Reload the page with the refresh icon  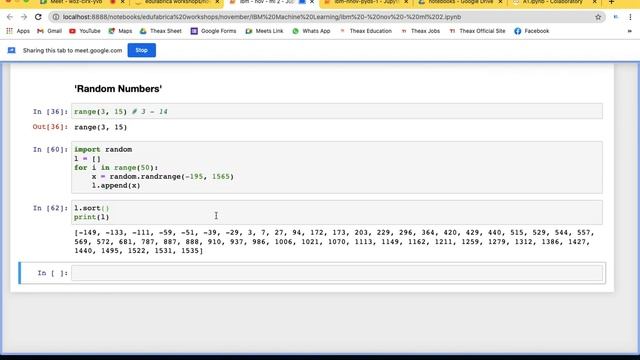point(38,17)
